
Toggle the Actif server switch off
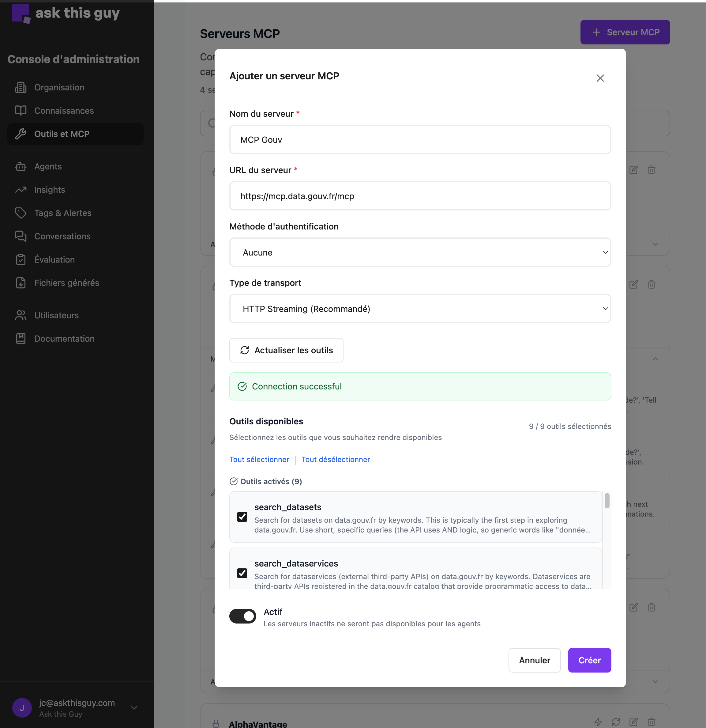point(243,616)
